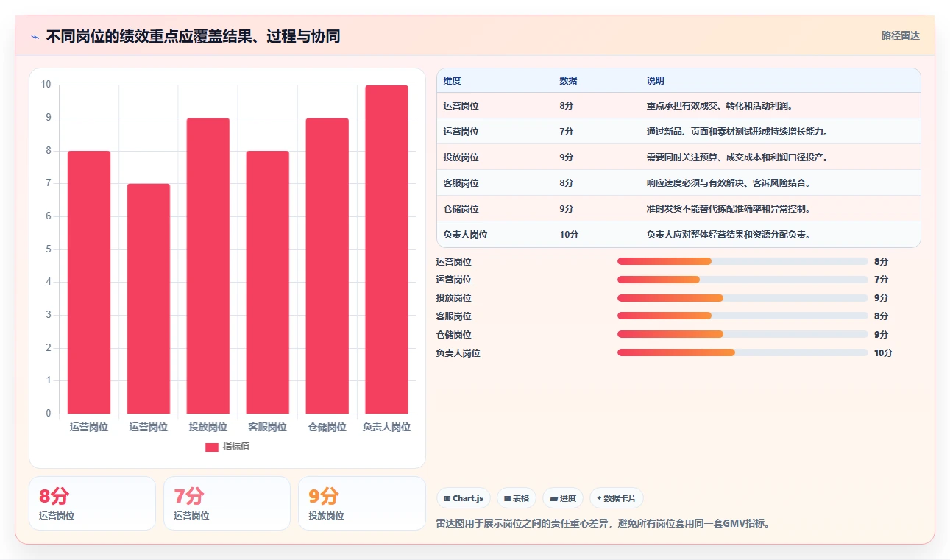Image resolution: width=950 pixels, height=560 pixels.
Task: Click the 负责人岗位 label left of its progress bar
Action: click(x=458, y=353)
